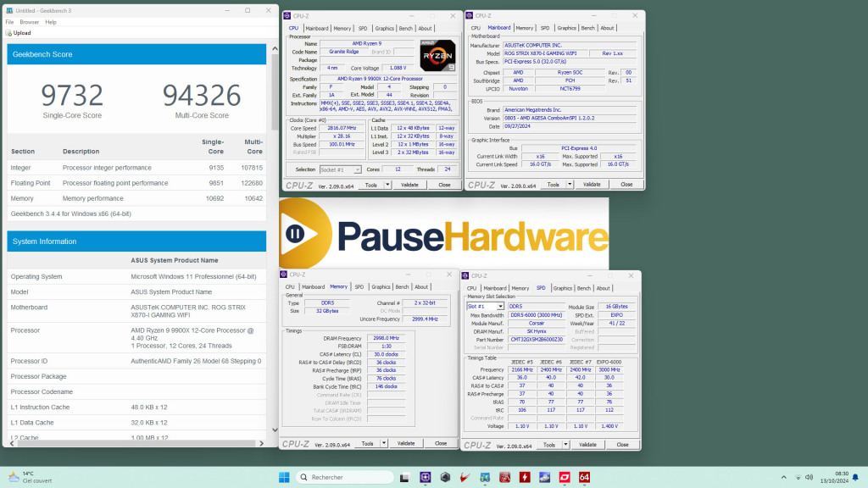The height and width of the screenshot is (488, 868).
Task: Launch the red lightning-bolt app from taskbar
Action: pyautogui.click(x=526, y=477)
